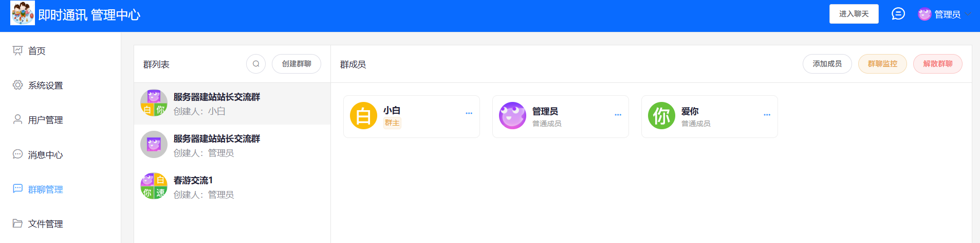Select the group created by 小白
The image size is (980, 243).
(x=232, y=103)
